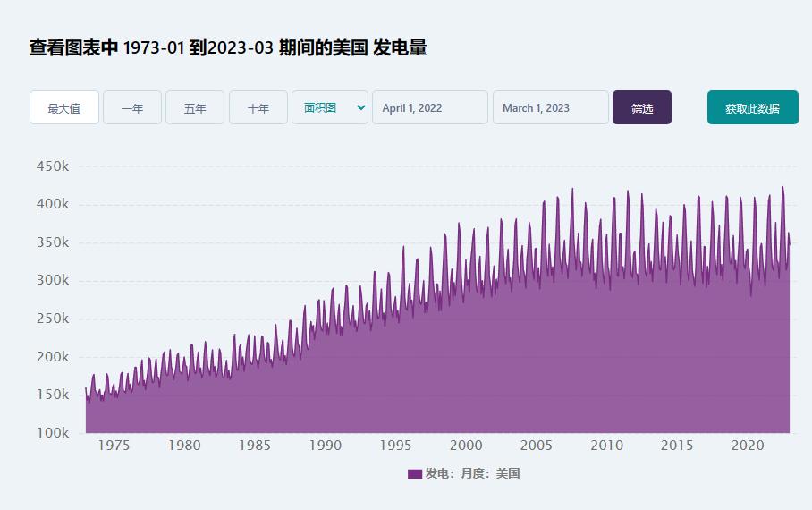The image size is (812, 510).
Task: Click the 200k y-axis label
Action: tap(52, 357)
